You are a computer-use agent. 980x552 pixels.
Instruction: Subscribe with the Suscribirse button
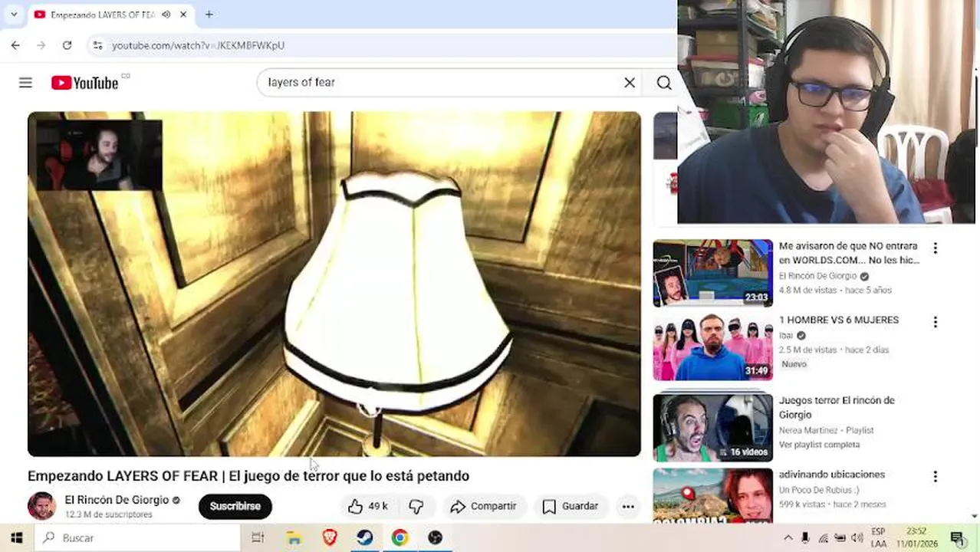pos(235,506)
